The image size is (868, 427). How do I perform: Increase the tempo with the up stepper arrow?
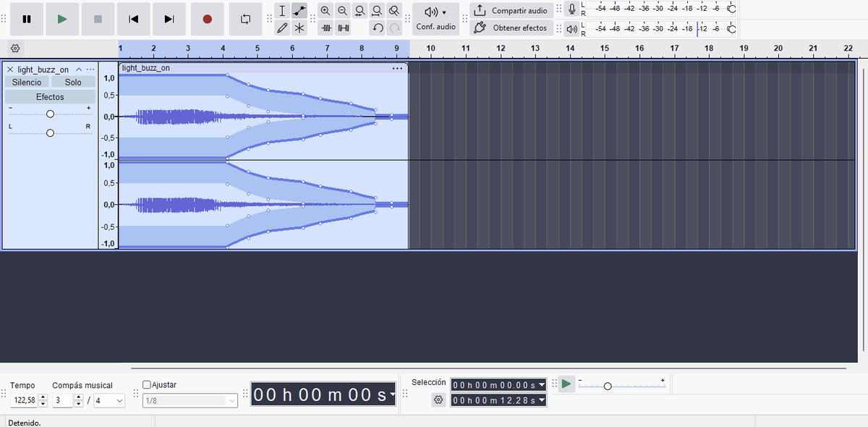point(43,397)
